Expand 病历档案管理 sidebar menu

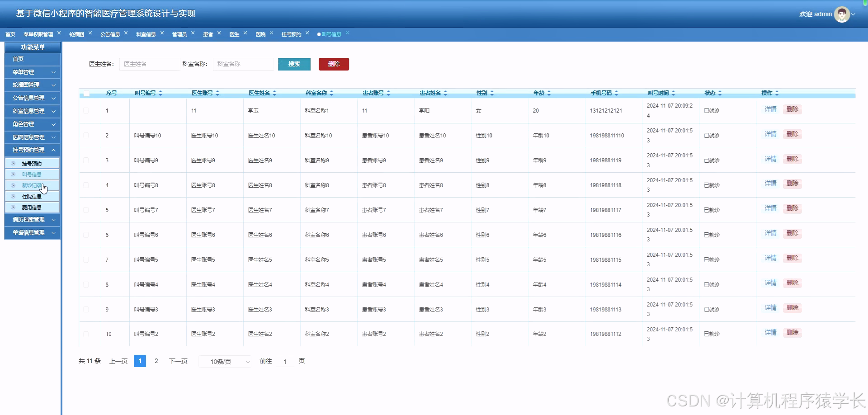[x=32, y=220]
